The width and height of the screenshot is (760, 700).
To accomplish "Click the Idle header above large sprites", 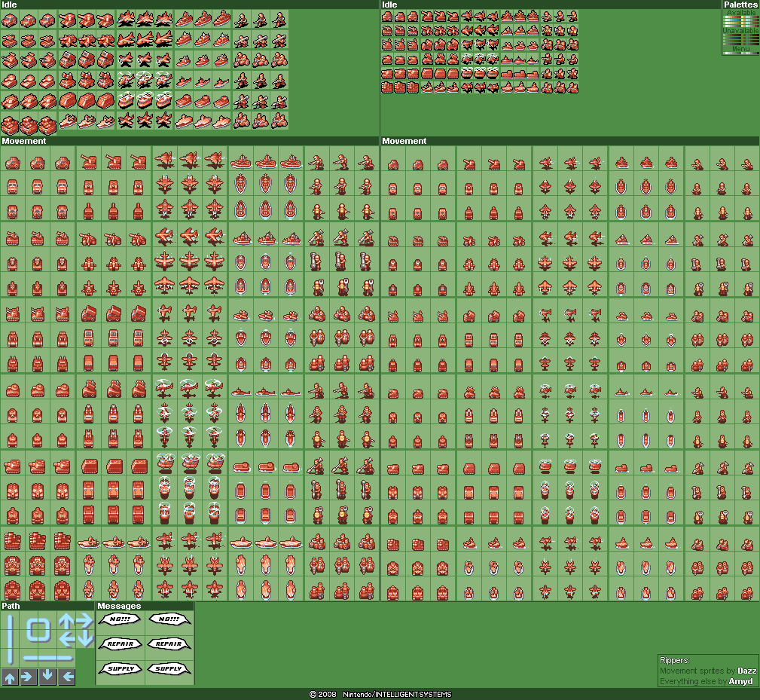I will click(x=9, y=5).
